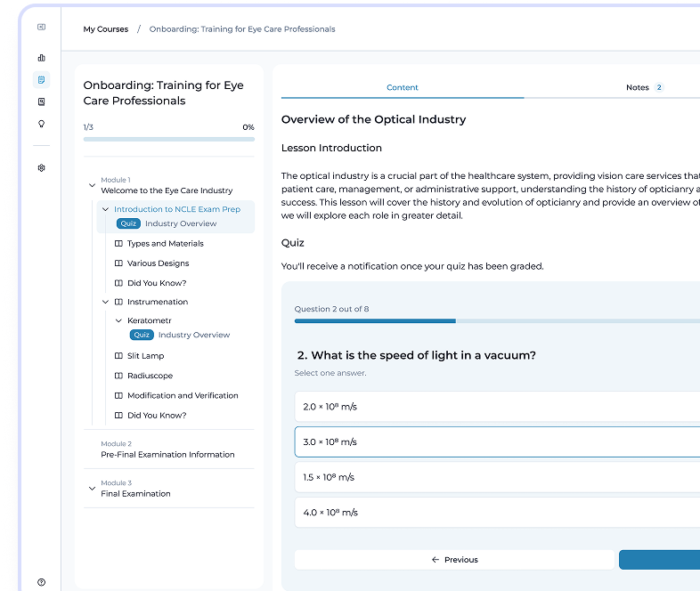The height and width of the screenshot is (591, 700).
Task: Collapse the Instrumenation section chevron
Action: 106,302
